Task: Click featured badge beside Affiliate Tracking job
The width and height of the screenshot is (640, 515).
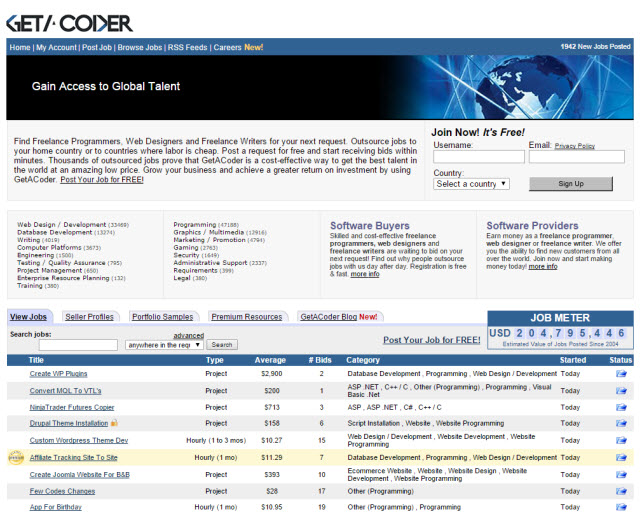Action: coord(16,457)
